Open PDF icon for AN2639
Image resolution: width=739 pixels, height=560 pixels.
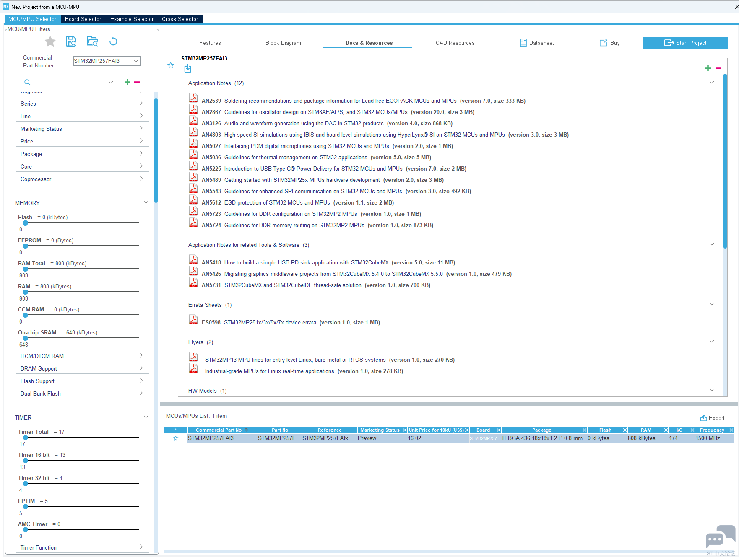(193, 98)
